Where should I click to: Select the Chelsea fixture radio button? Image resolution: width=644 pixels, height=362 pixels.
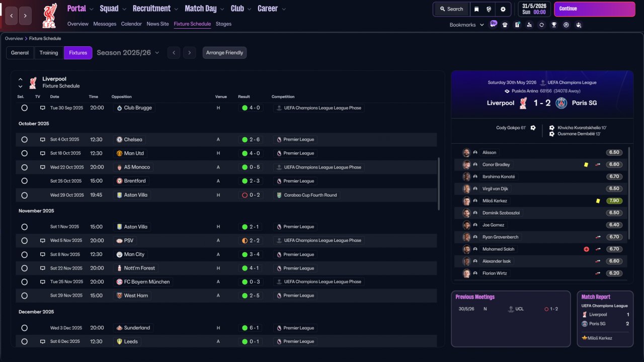[24, 139]
